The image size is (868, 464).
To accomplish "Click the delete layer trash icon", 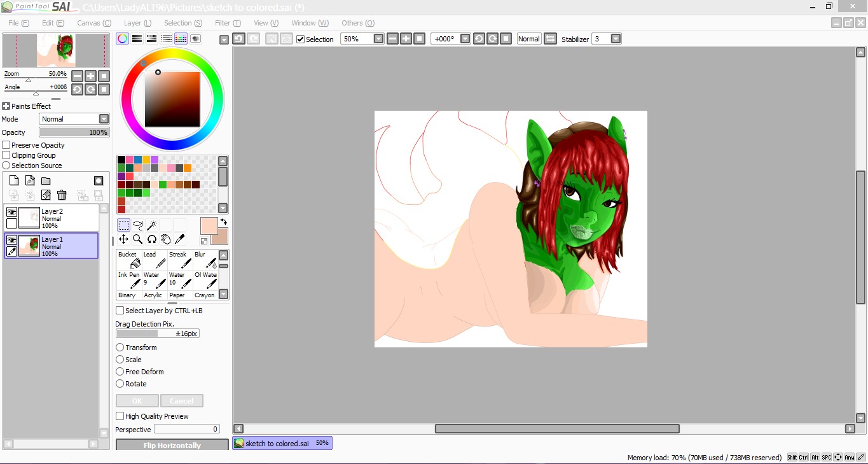I will 62,195.
